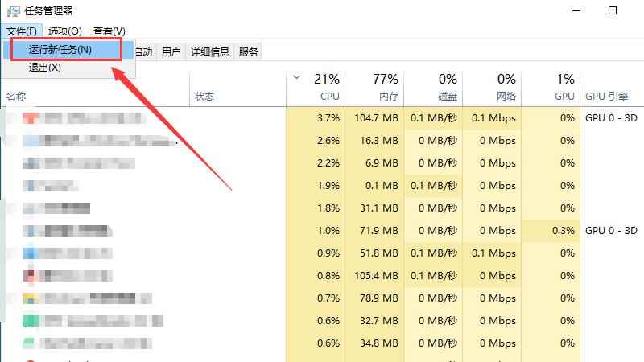
Task: Click the Task Manager icon in title bar
Action: coord(12,10)
